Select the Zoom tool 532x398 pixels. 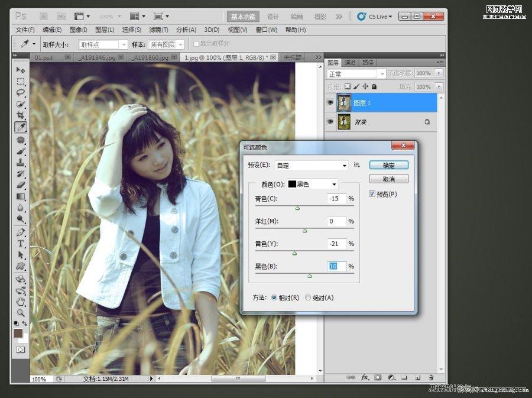[21, 313]
